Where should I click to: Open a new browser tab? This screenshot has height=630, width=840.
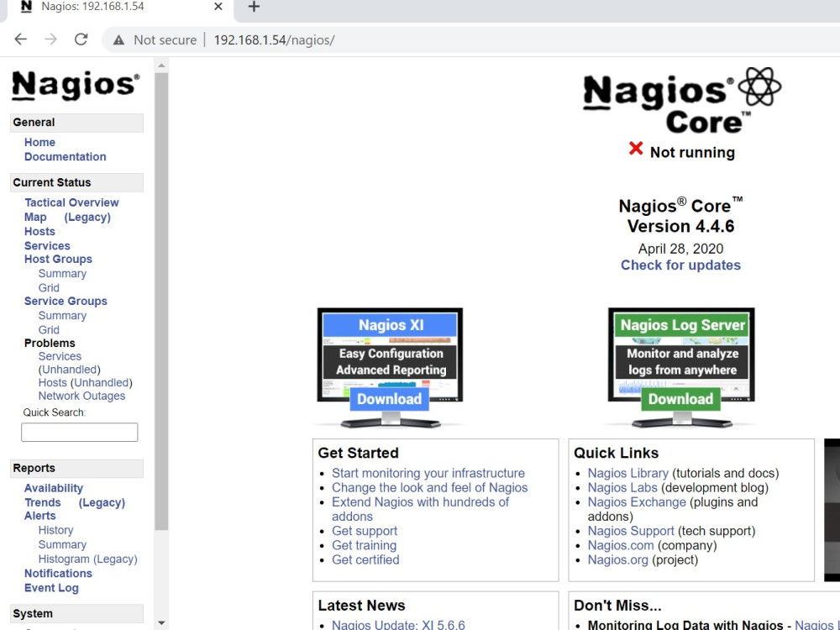coord(254,7)
